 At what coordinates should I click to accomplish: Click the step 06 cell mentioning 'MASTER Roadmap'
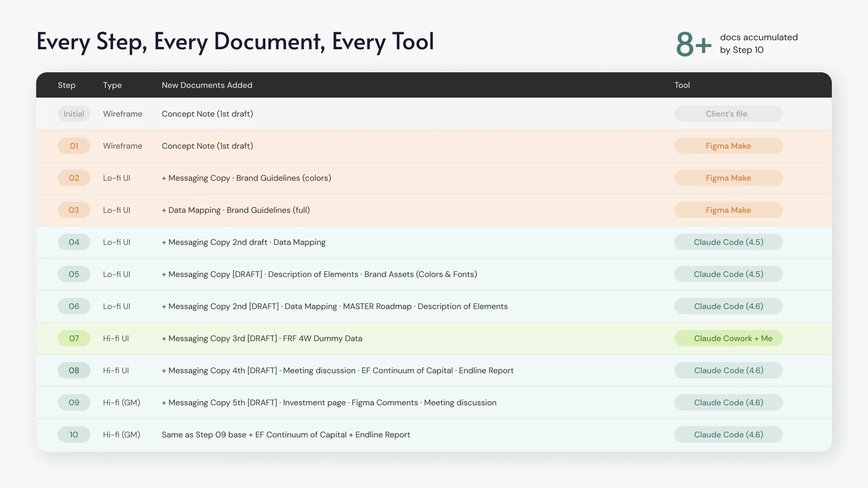coord(335,306)
